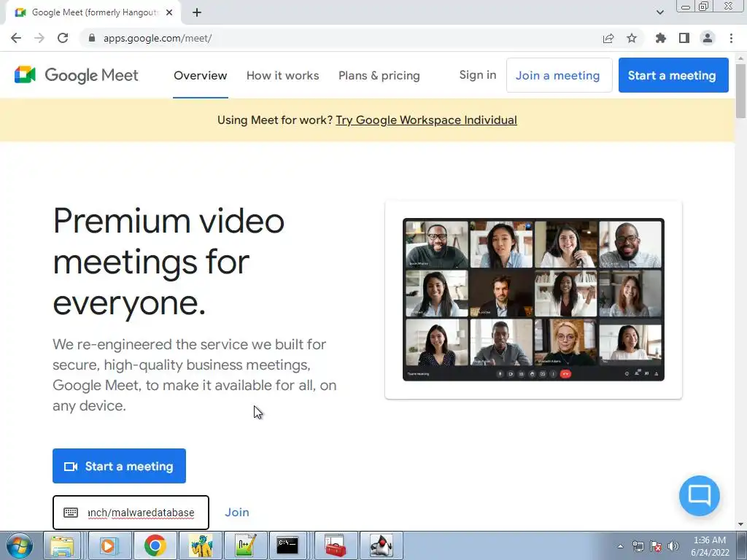Expand the tab search chevron
747x560 pixels.
tap(659, 12)
